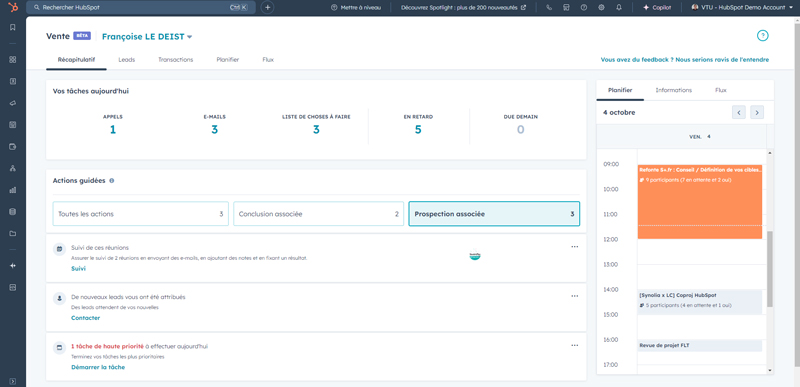Image resolution: width=800 pixels, height=387 pixels.
Task: Click the Actions guidées info icon
Action: [x=112, y=180]
